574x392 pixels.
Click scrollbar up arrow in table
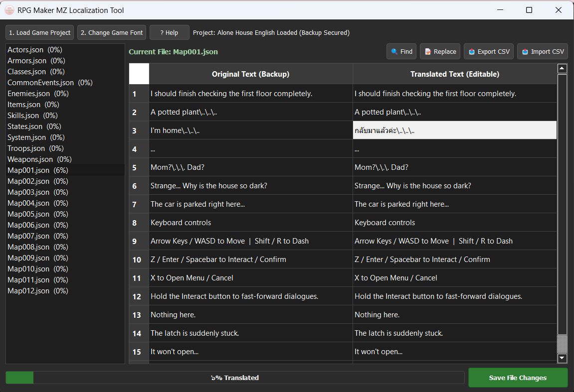pyautogui.click(x=562, y=68)
